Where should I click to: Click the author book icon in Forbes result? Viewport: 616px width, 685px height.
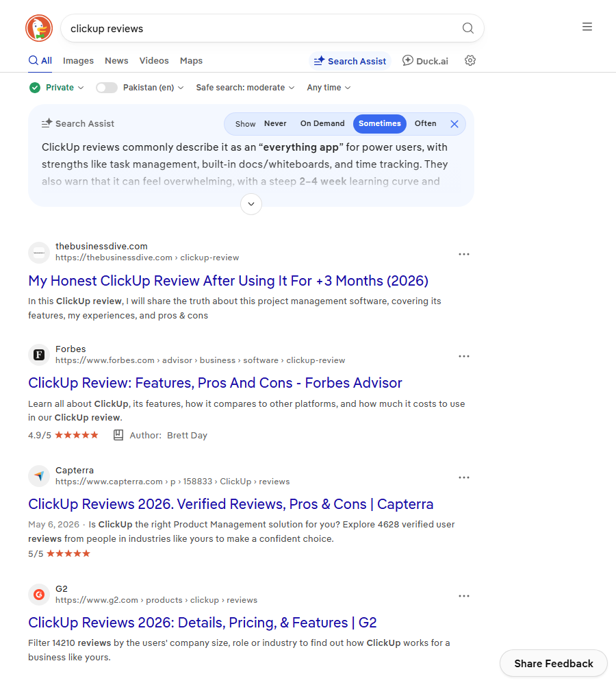pyautogui.click(x=118, y=435)
